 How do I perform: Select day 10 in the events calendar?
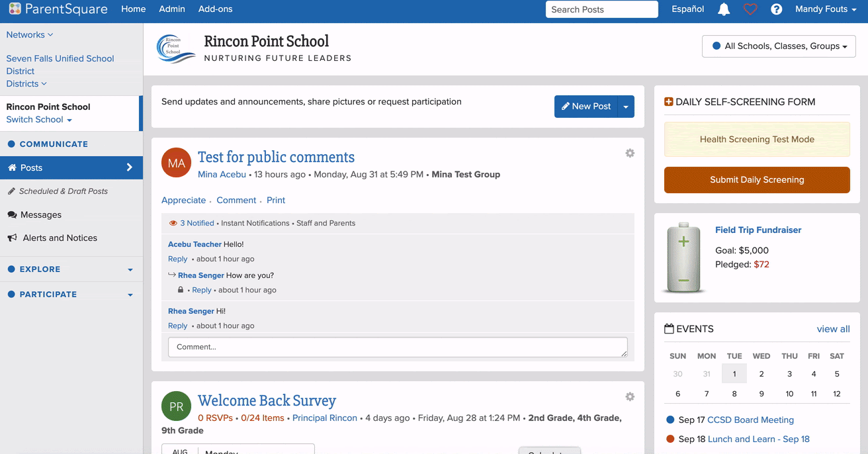click(x=789, y=394)
